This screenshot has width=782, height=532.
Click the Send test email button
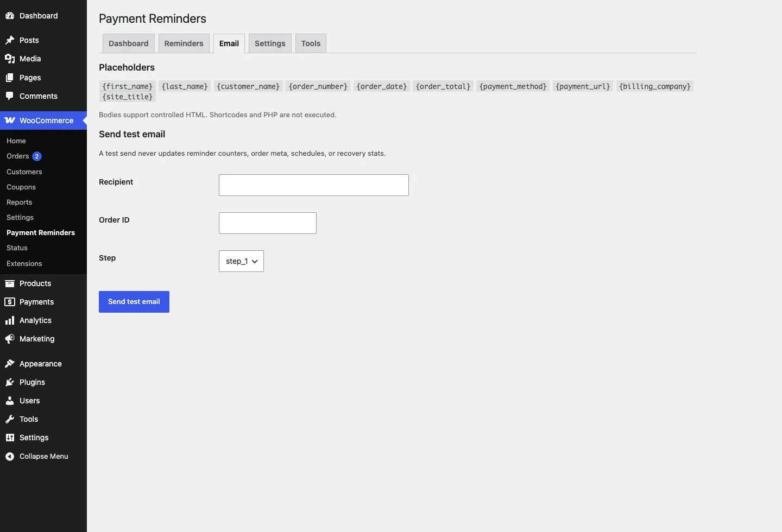pyautogui.click(x=134, y=302)
